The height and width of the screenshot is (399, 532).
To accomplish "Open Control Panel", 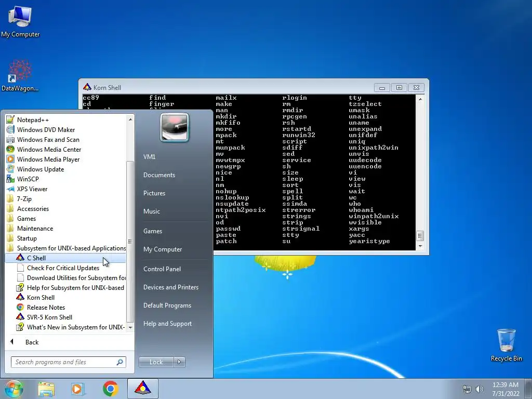I will (162, 269).
